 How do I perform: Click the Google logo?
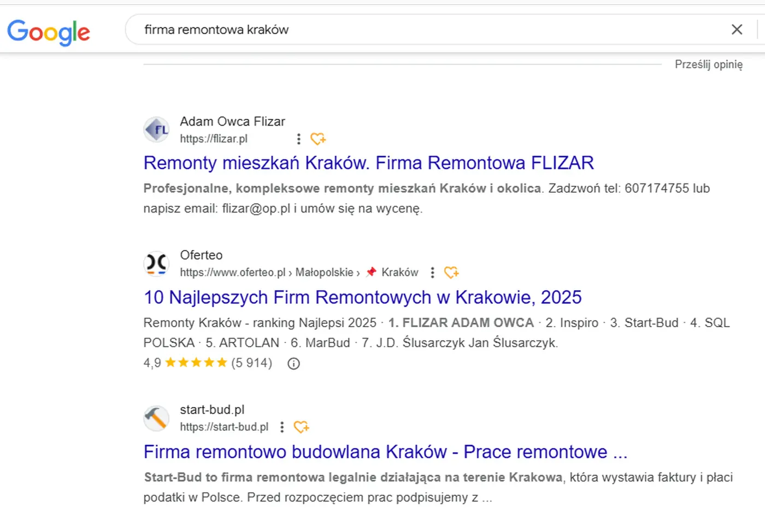tap(49, 32)
